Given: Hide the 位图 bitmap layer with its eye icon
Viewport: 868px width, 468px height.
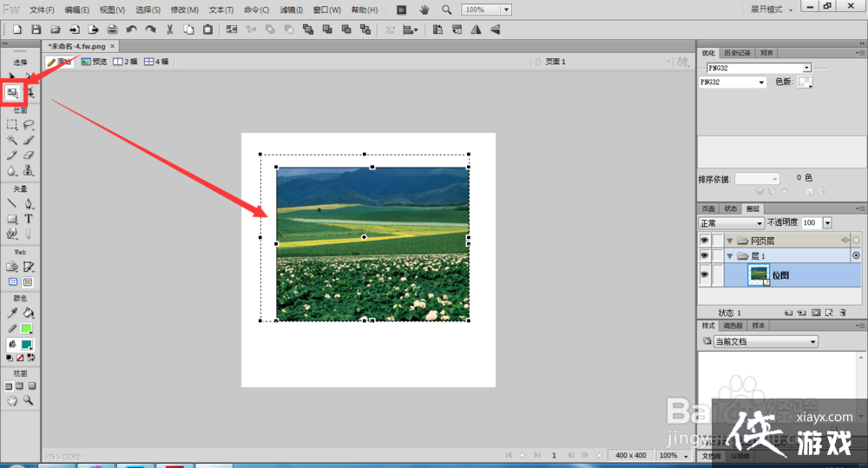Looking at the screenshot, I should pos(705,274).
